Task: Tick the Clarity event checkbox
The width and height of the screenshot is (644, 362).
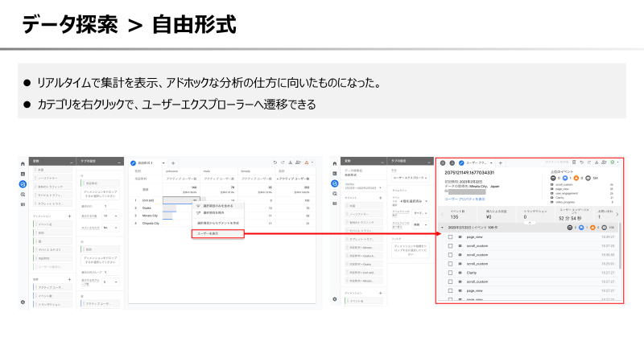Action: tap(450, 273)
